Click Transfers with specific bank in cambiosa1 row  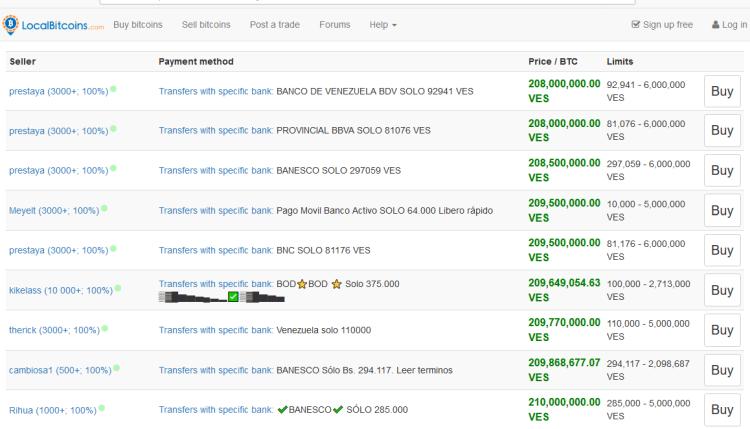click(x=216, y=370)
